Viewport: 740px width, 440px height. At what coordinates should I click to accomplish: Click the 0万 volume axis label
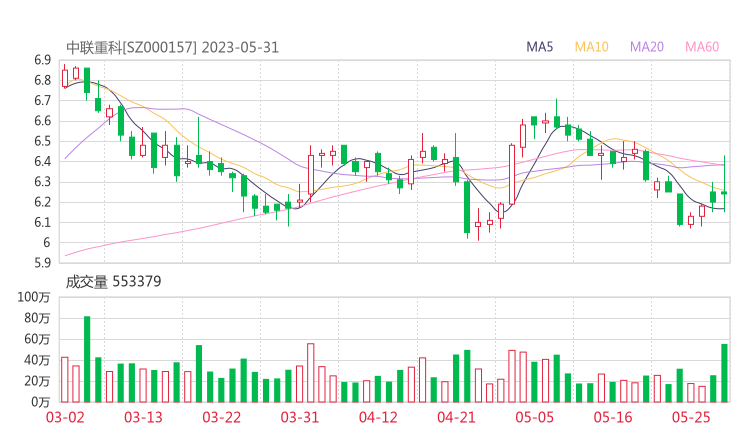click(x=40, y=402)
